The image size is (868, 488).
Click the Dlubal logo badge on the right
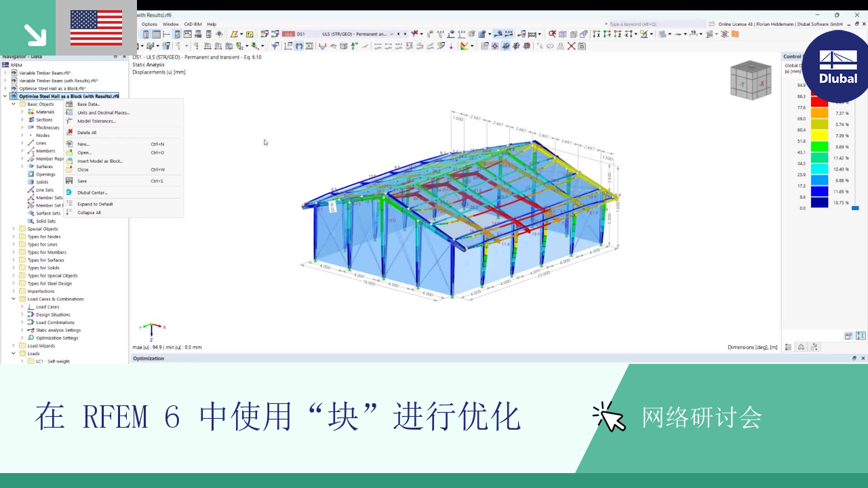coord(836,66)
